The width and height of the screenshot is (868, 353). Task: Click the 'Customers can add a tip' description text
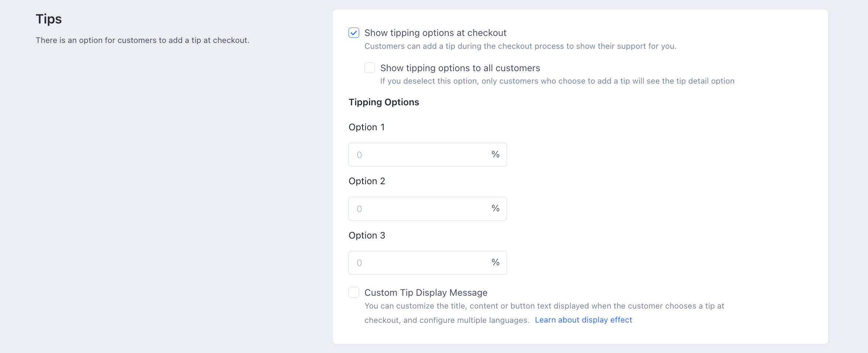(520, 46)
